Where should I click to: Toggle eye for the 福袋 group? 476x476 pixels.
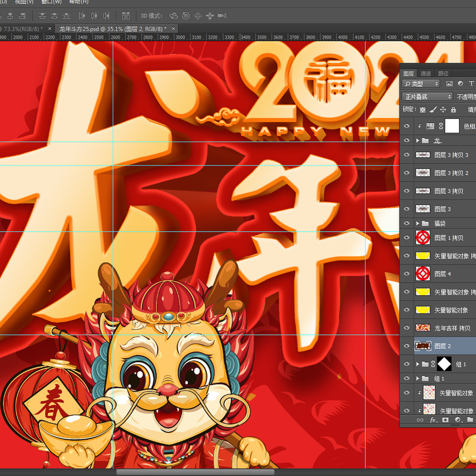407,223
